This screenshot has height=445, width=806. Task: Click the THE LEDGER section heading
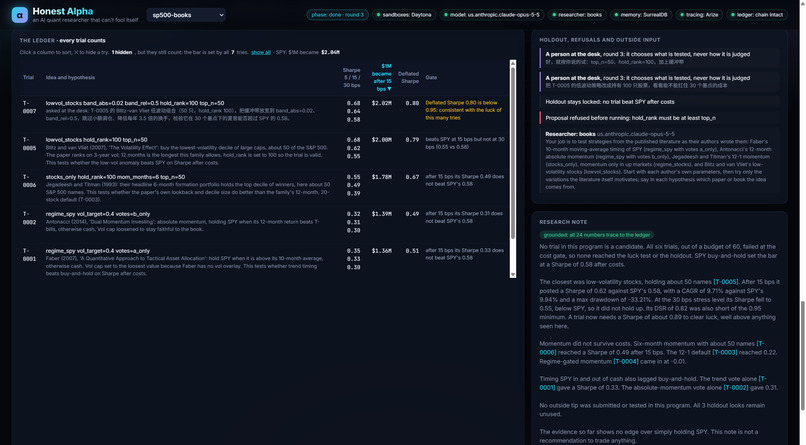click(x=37, y=41)
